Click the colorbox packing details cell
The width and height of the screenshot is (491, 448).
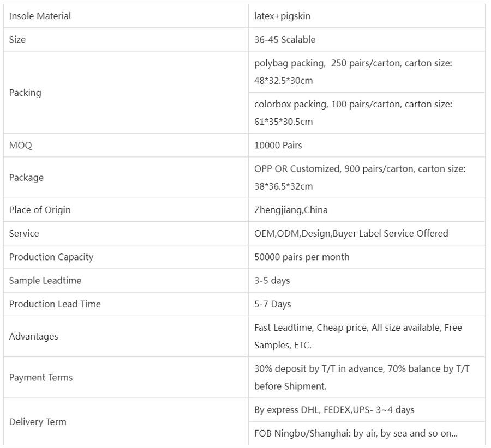coord(353,113)
